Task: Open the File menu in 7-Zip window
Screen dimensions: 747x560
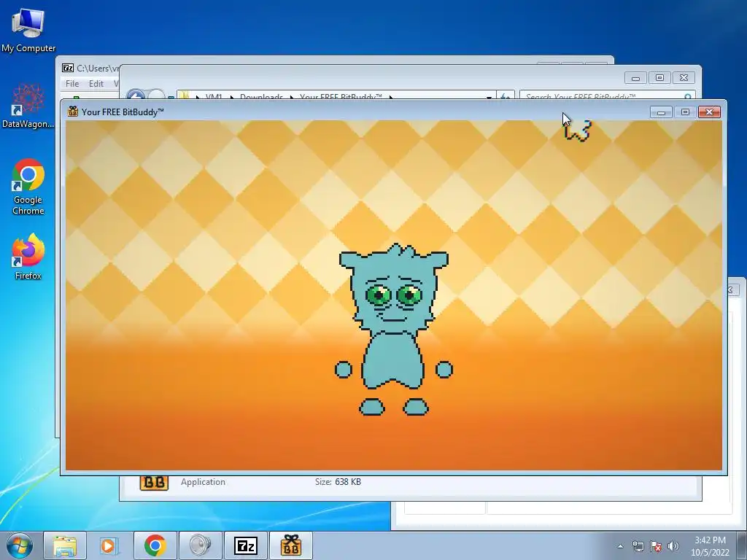Action: click(x=72, y=83)
